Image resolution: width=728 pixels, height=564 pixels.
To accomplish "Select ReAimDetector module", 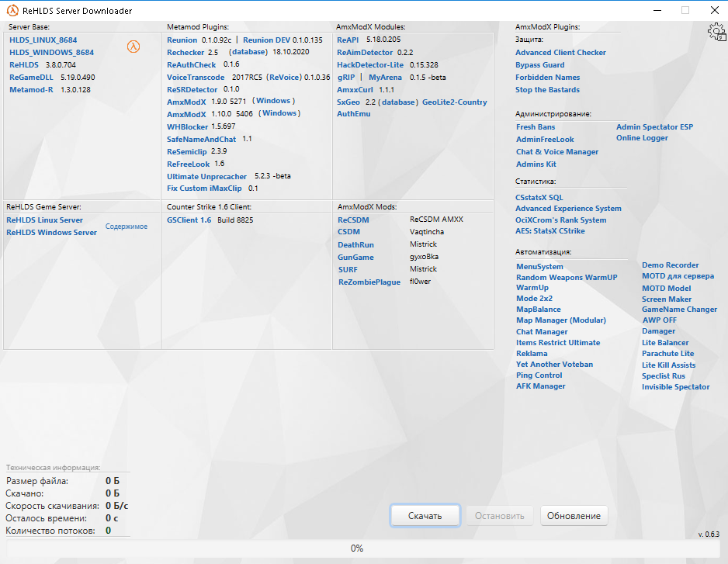I will (x=365, y=53).
